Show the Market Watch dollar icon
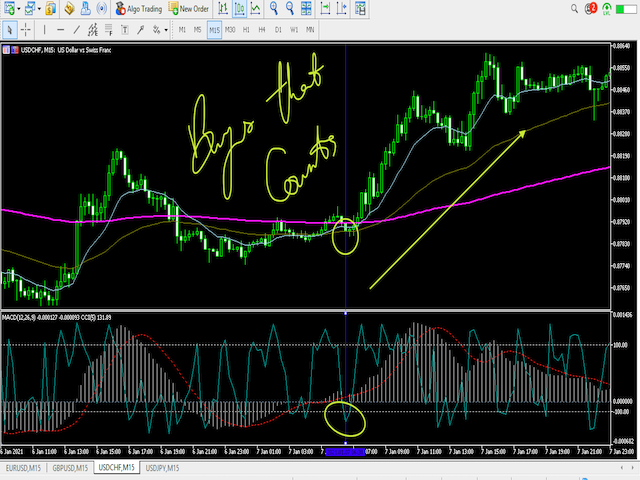 coord(50,8)
